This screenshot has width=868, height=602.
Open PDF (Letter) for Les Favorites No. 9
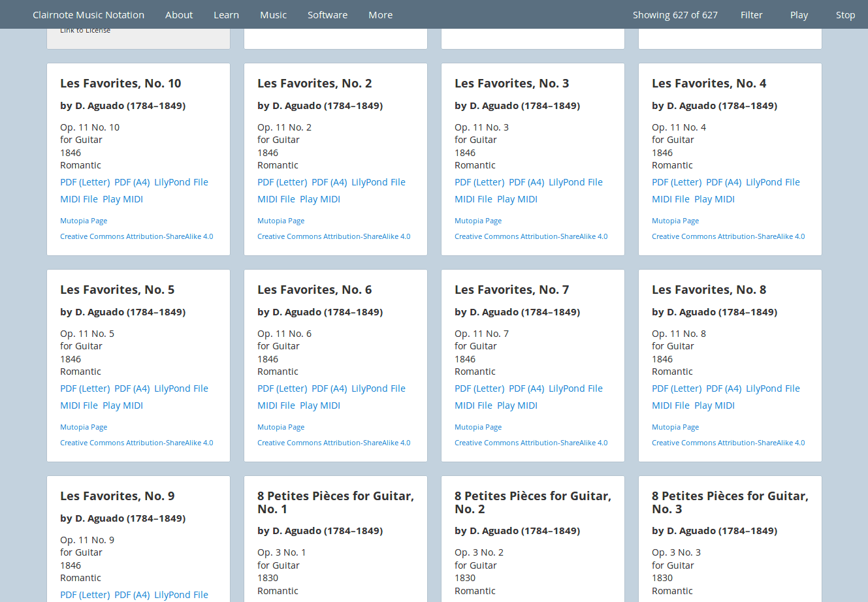pos(85,595)
